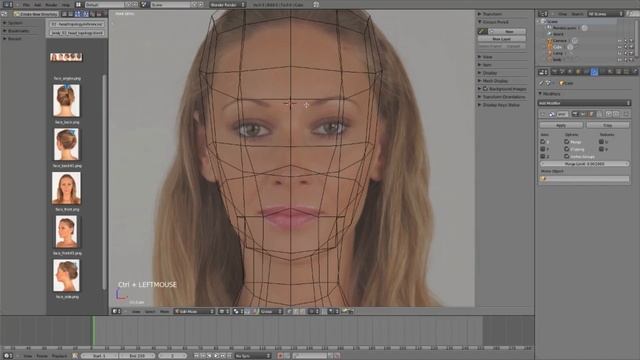
Task: Expand the View panel
Action: 487,57
